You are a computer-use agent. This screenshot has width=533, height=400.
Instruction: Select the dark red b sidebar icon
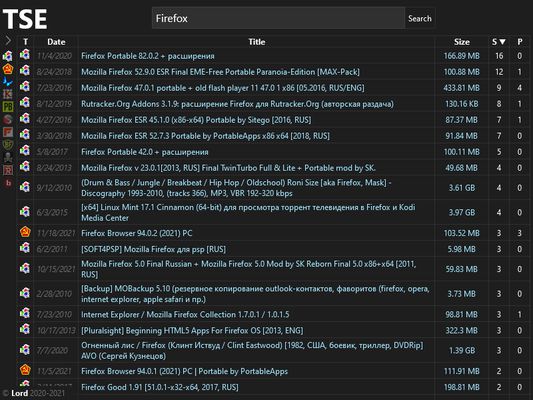click(8, 183)
